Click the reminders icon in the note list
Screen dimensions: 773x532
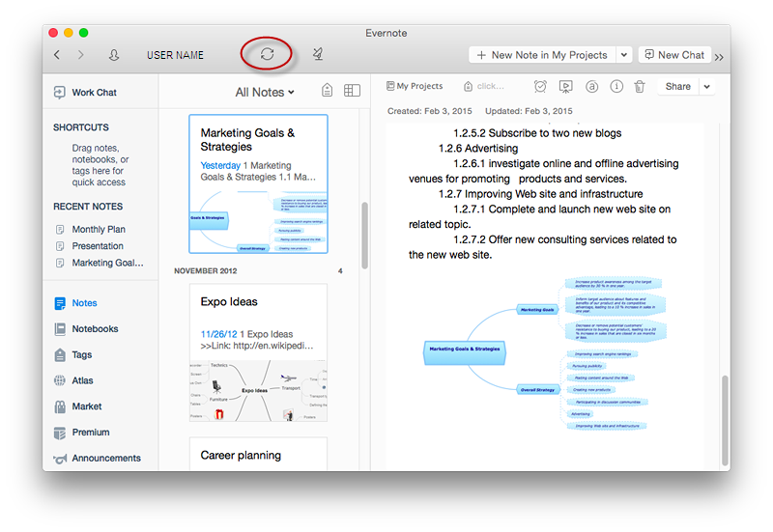pos(327,90)
